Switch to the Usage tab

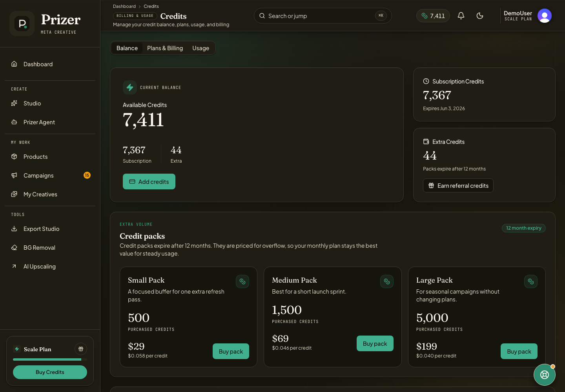coord(201,48)
